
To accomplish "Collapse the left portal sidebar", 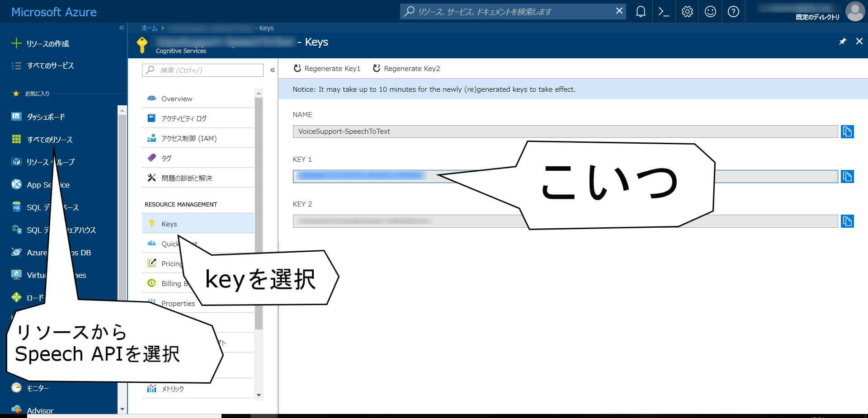I will pyautogui.click(x=121, y=28).
